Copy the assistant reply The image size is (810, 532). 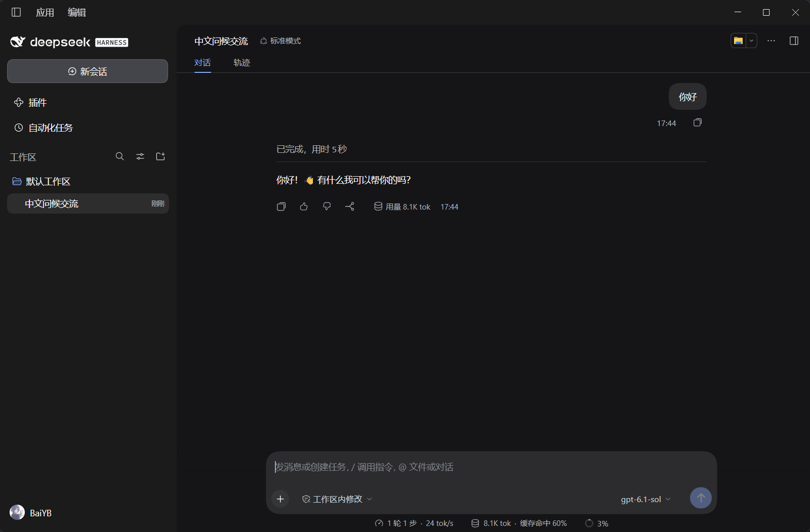tap(281, 207)
